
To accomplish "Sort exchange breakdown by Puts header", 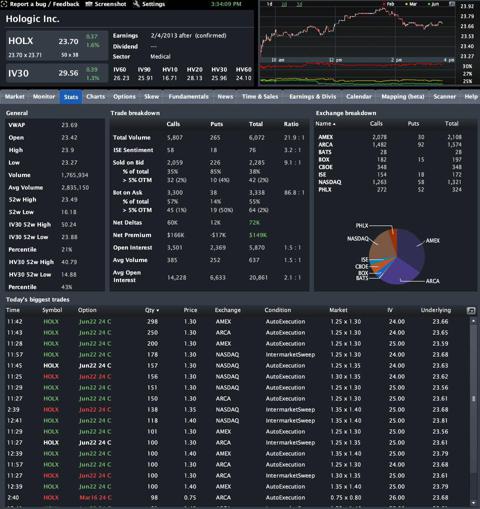I will 413,124.
